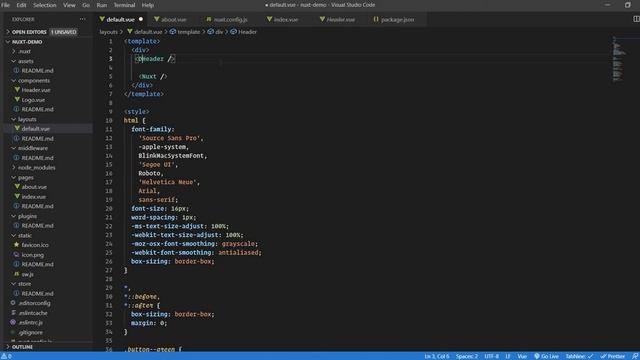Switch to the about.vue editor tab
The width and height of the screenshot is (640, 360).
point(173,19)
